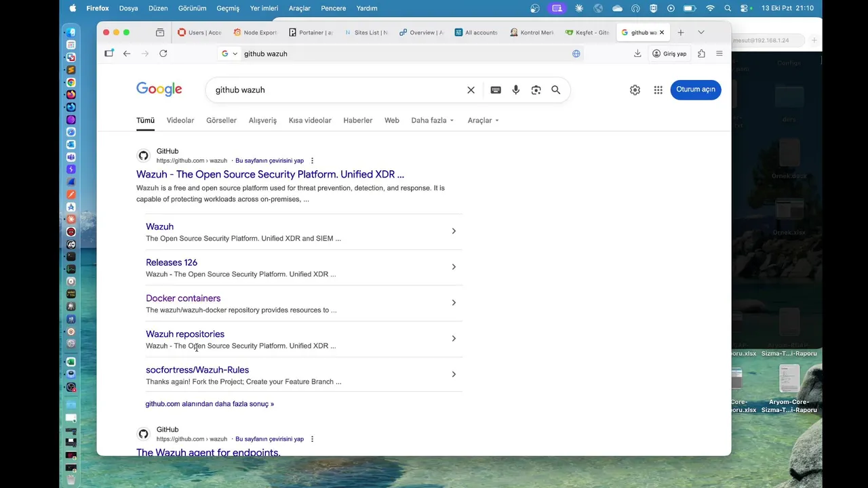The image size is (868, 488).
Task: Open the downloads arrow icon in Firefox toolbar
Action: [637, 54]
